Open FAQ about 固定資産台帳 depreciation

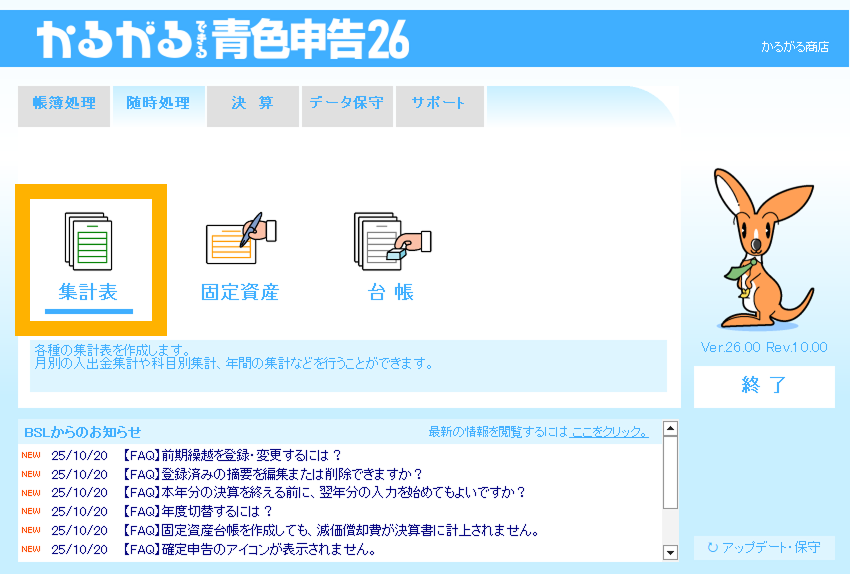click(330, 530)
